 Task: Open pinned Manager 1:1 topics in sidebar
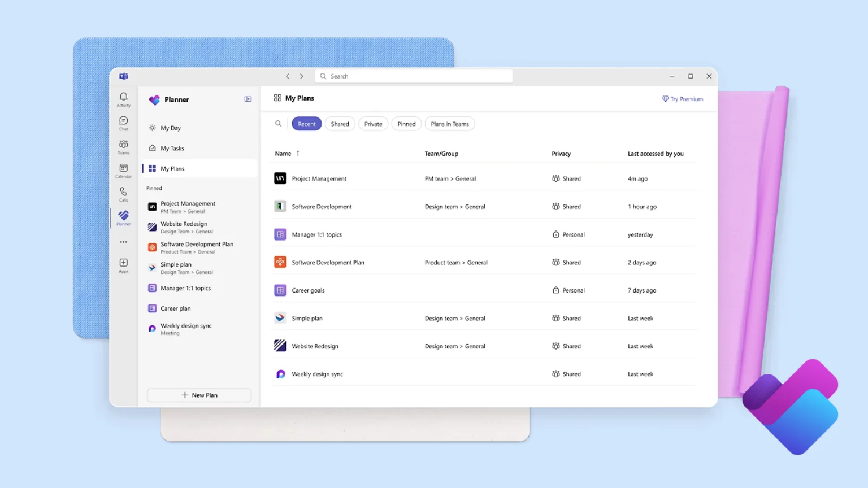coord(199,288)
